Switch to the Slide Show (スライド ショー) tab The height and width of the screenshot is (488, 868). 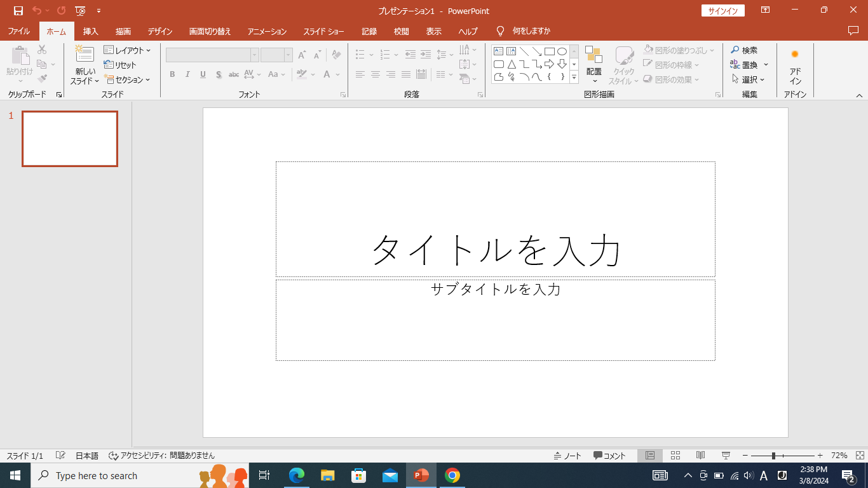click(323, 31)
